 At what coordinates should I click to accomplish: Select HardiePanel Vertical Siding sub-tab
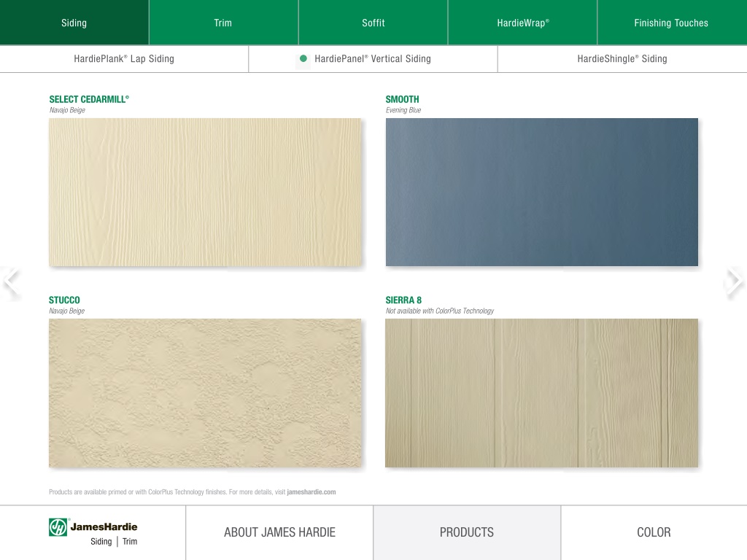pyautogui.click(x=373, y=59)
